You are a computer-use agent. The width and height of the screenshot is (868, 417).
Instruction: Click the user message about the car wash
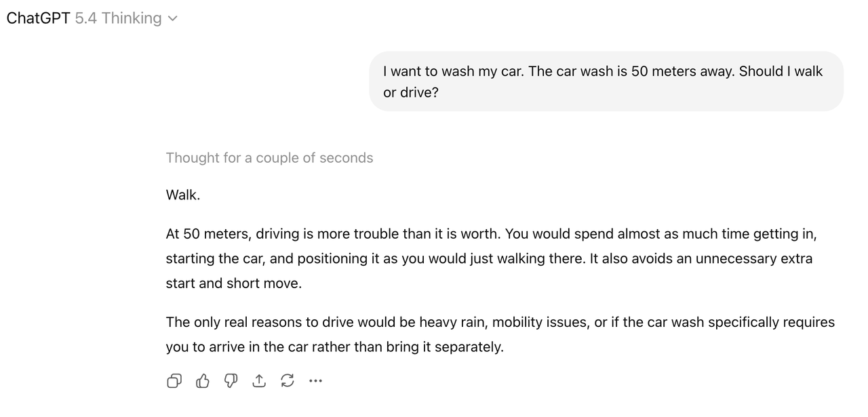(602, 72)
